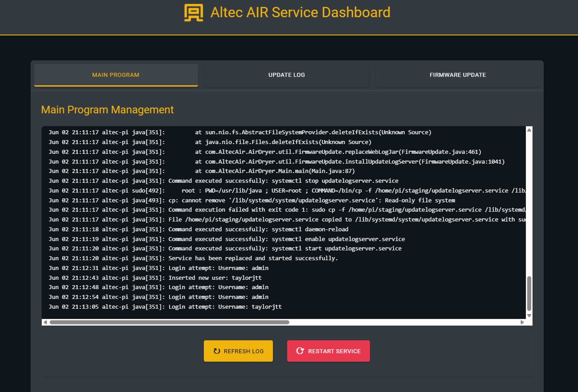Click the 'Main.main(Main.java:87)' stack trace line
Viewport: 578px width, 392px height.
point(202,171)
